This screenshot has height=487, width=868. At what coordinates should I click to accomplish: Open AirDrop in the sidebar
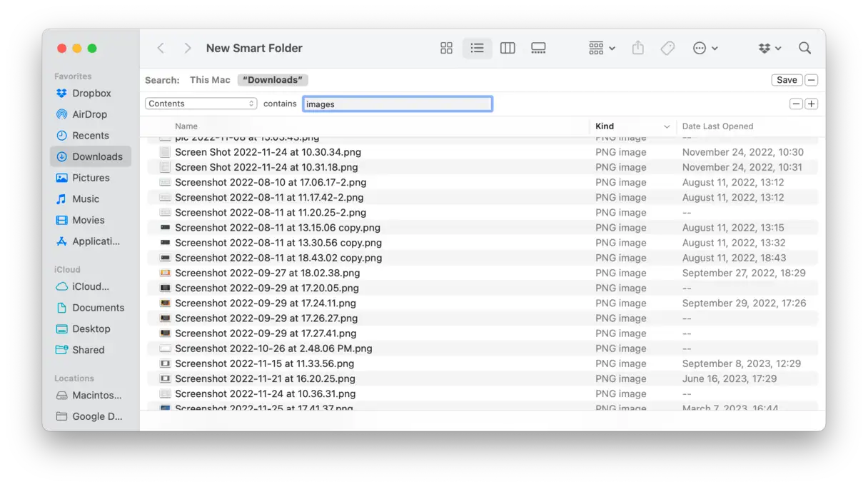[x=89, y=114]
